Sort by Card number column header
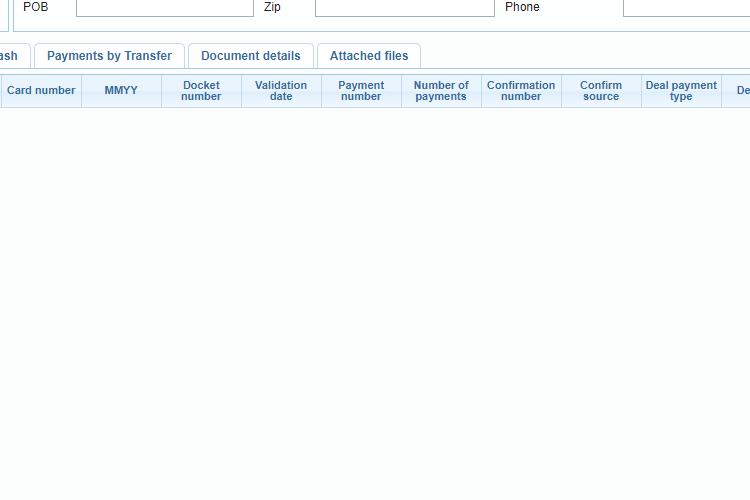 [41, 91]
